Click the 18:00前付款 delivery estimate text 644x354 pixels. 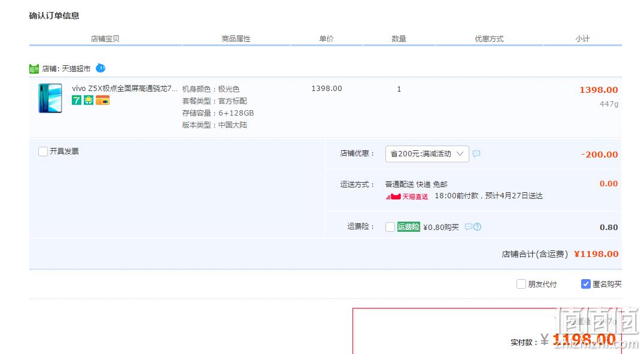pos(489,196)
